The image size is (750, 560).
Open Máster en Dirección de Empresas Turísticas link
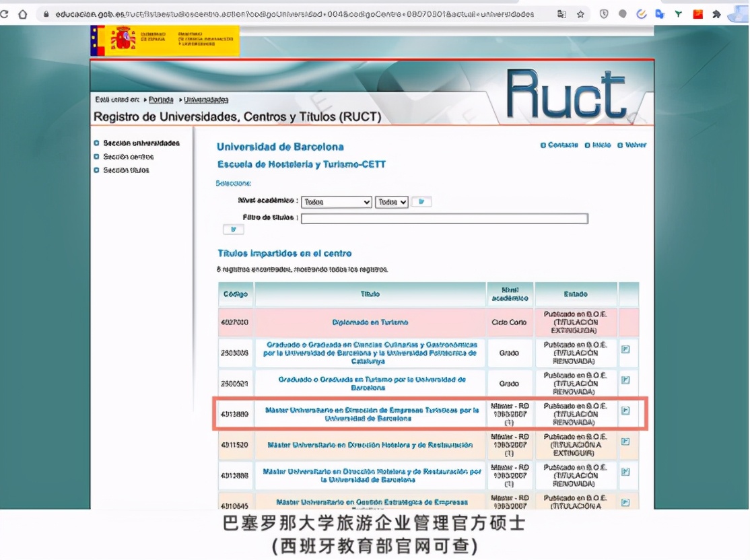371,414
